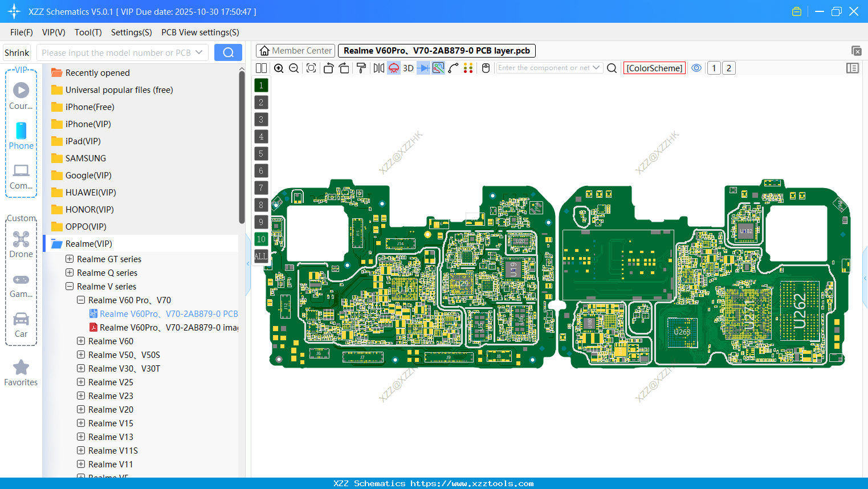Rotate PCB view counterclockwise
This screenshot has width=868, height=489.
click(x=328, y=68)
